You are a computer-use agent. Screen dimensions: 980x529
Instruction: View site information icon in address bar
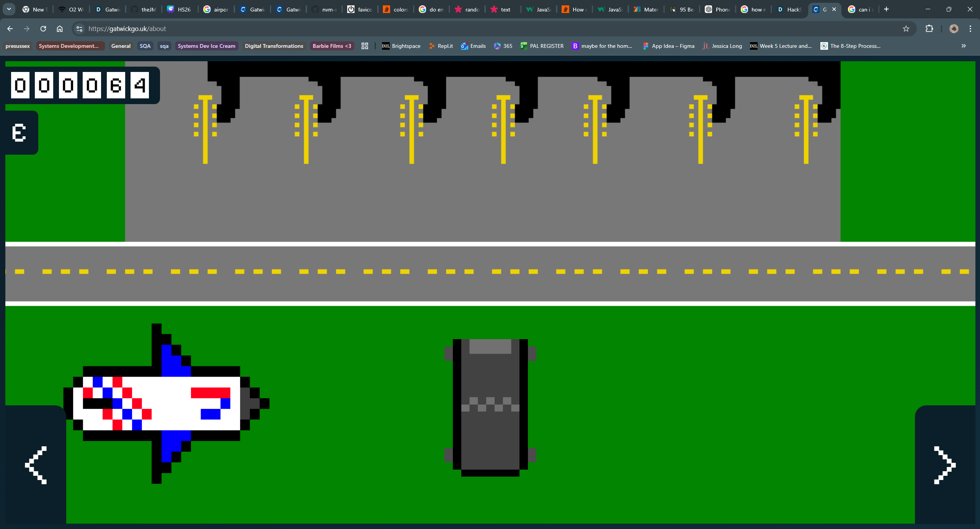point(79,29)
